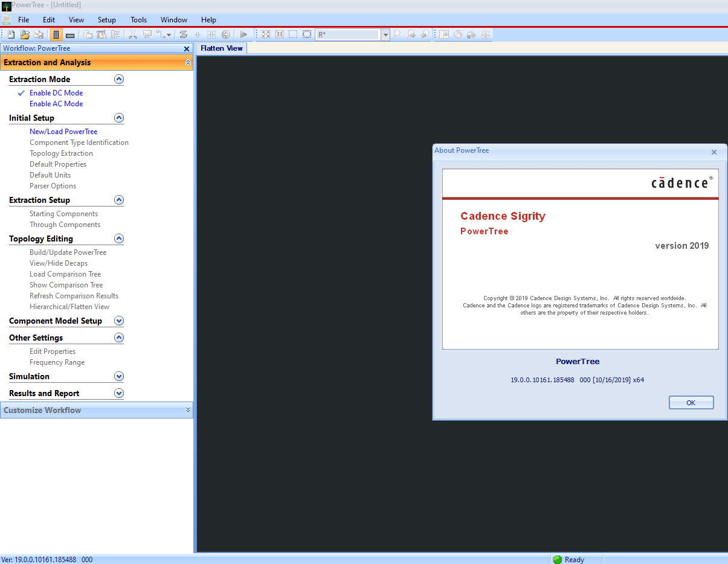This screenshot has height=564, width=728.
Task: Open the File menu
Action: [x=24, y=20]
